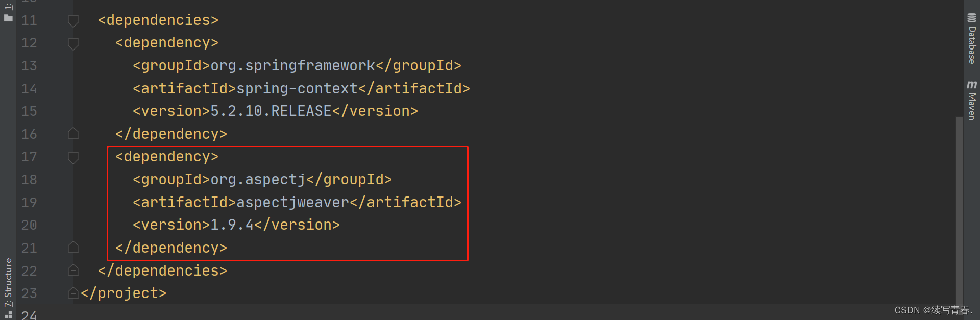Click on aspectjweaver artifactId text
Viewport: 980px width, 320px height.
293,202
